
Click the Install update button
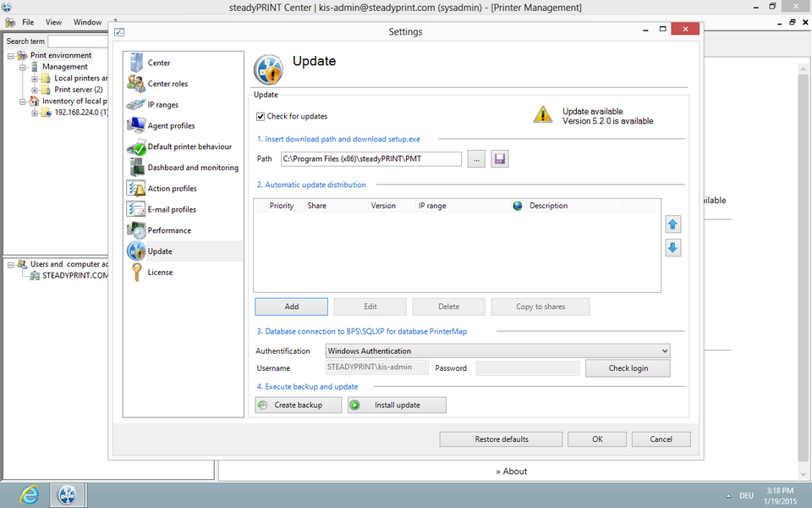(398, 405)
